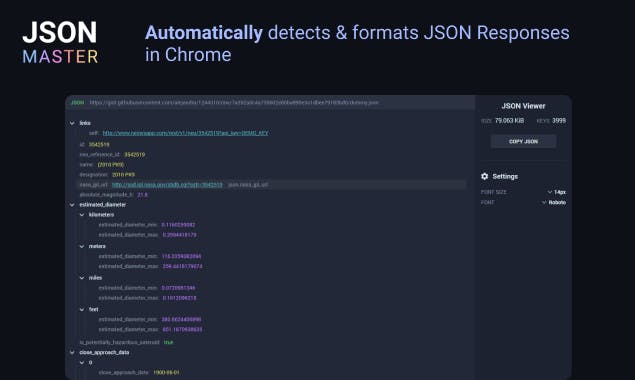Image resolution: width=635 pixels, height=380 pixels.
Task: Collapse the links node
Action: (72, 123)
